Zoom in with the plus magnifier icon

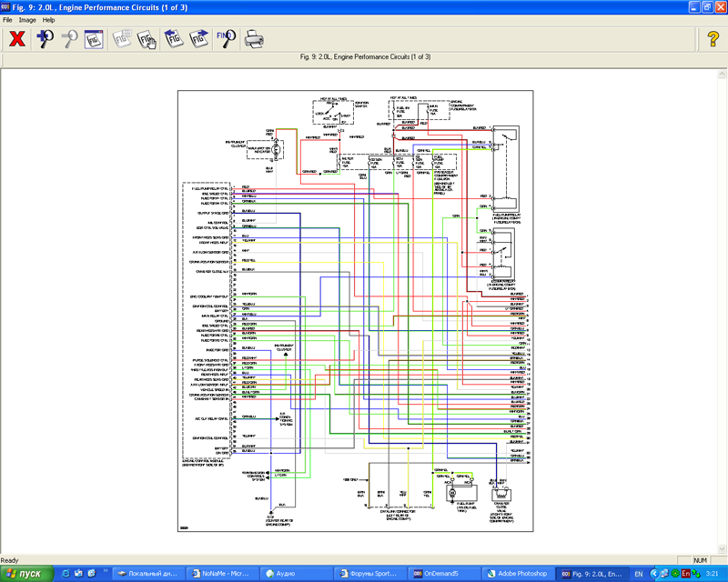(45, 38)
